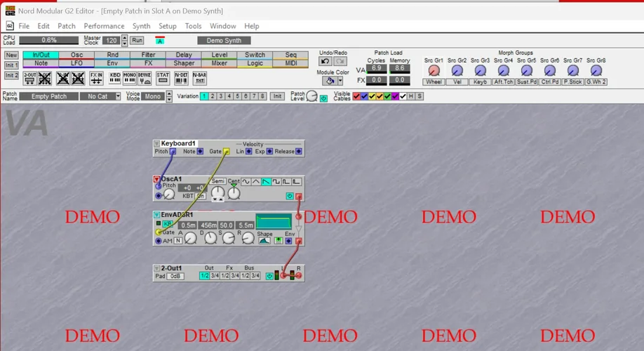
Task: Open the Performance menu
Action: (104, 26)
